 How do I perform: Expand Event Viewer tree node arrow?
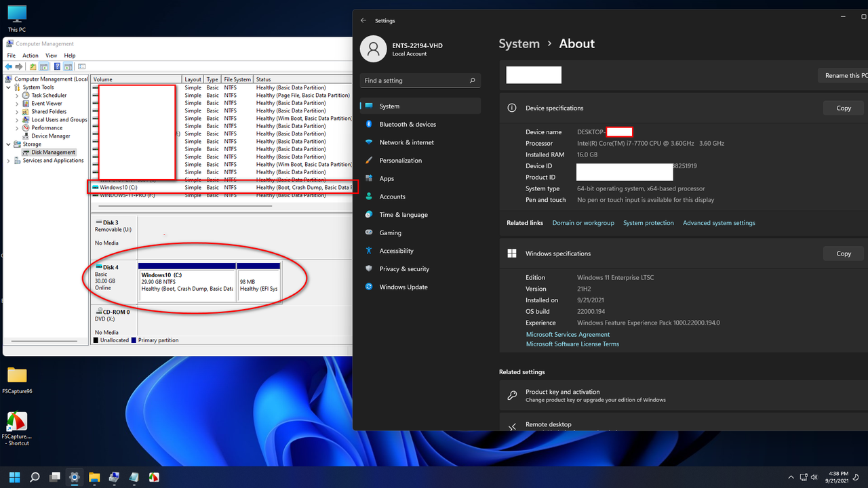(17, 104)
